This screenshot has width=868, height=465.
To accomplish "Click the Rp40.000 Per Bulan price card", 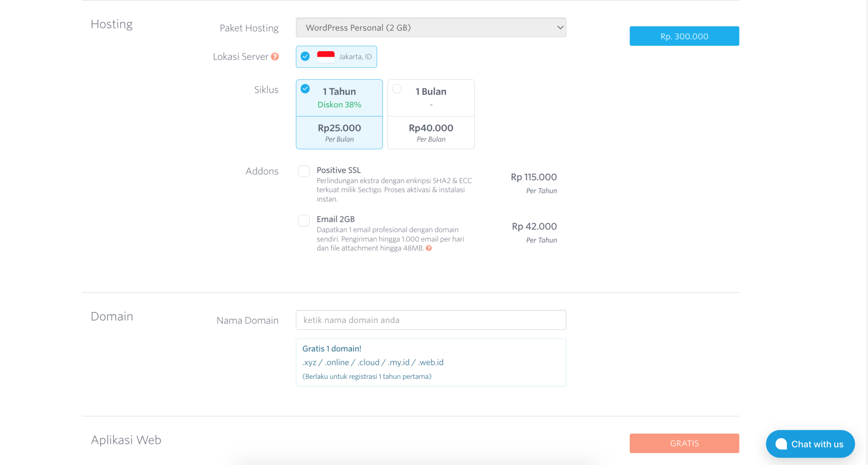I will click(431, 133).
